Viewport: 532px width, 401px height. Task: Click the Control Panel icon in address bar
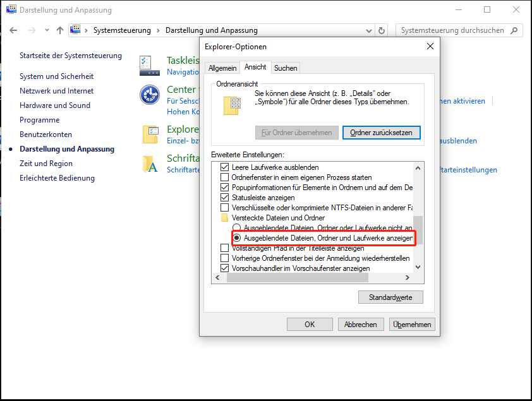(x=75, y=30)
